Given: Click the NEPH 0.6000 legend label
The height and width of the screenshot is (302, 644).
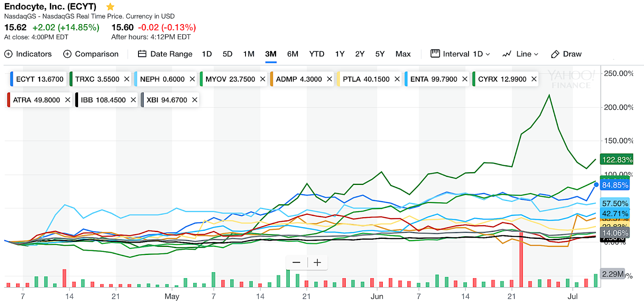Looking at the screenshot, I should pyautogui.click(x=162, y=79).
